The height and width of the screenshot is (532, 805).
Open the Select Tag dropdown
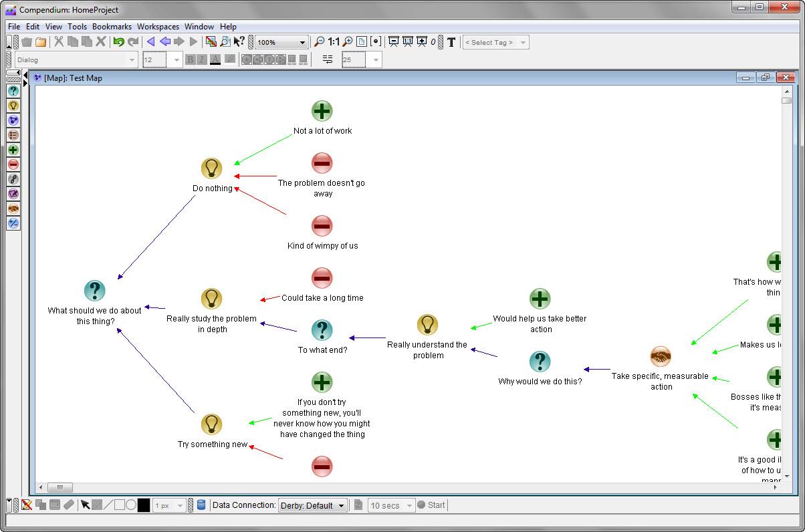pos(495,42)
